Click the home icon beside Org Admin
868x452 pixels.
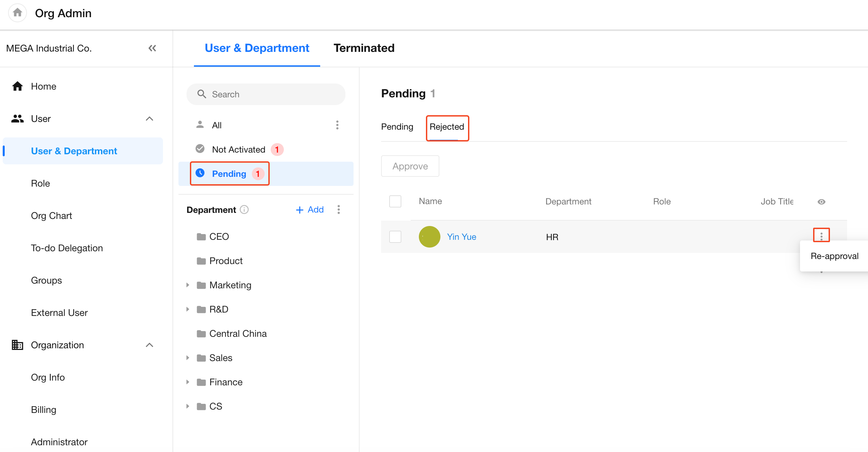pos(17,13)
